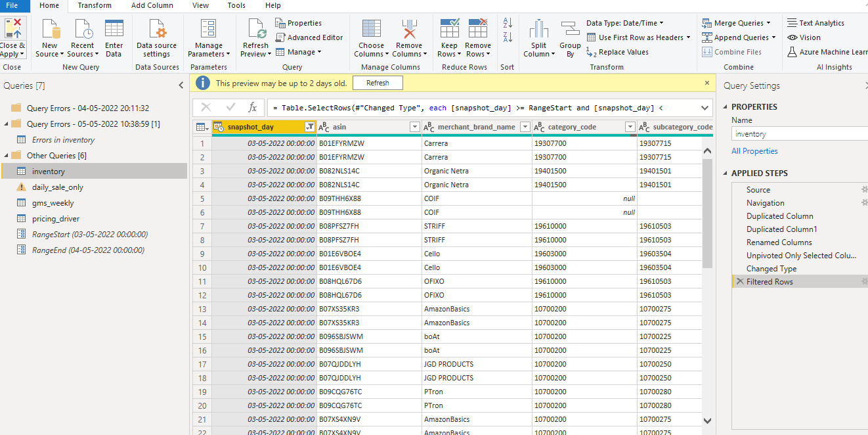The height and width of the screenshot is (435, 868).
Task: Open merchant_brand_name filter dropdown
Action: pyautogui.click(x=525, y=127)
